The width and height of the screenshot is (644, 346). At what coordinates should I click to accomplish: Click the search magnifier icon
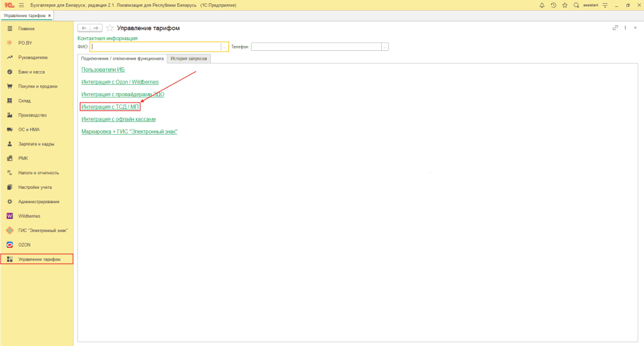(x=576, y=5)
